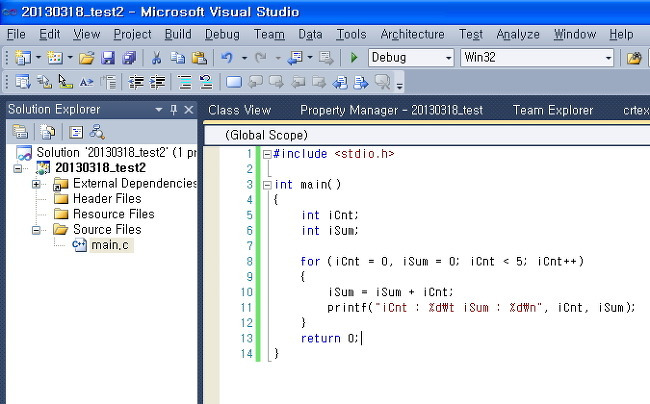Click the Open File folder icon
The image size is (650, 404).
86,58
